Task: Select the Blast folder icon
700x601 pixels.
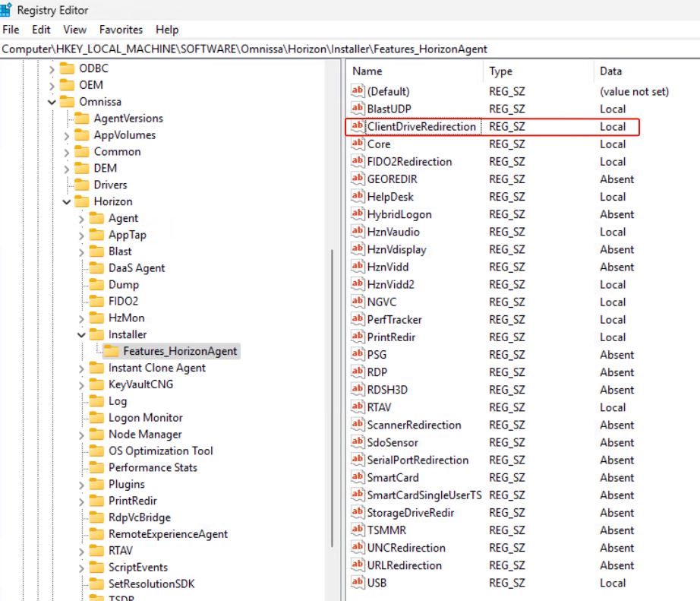Action: point(96,251)
